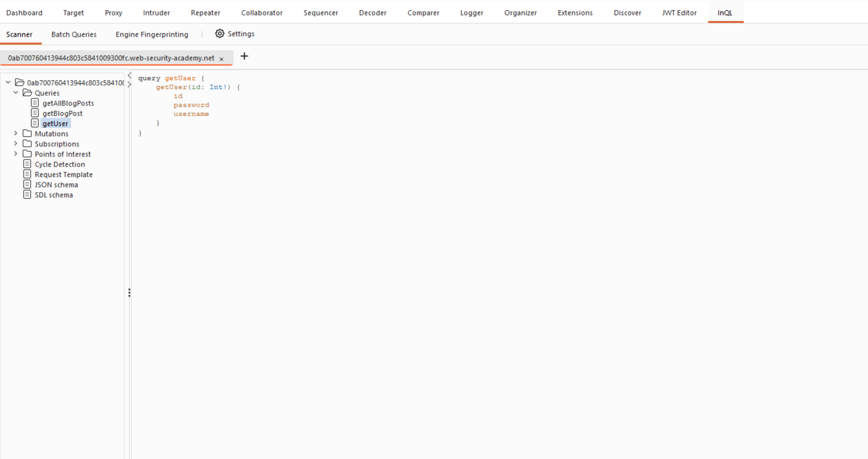The height and width of the screenshot is (459, 868).
Task: Select the getAllBlogPosts query
Action: [x=68, y=103]
